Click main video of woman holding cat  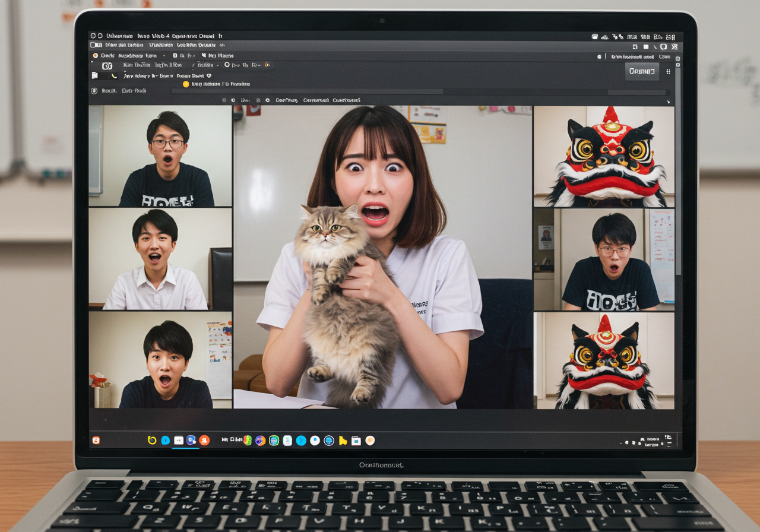(x=383, y=257)
